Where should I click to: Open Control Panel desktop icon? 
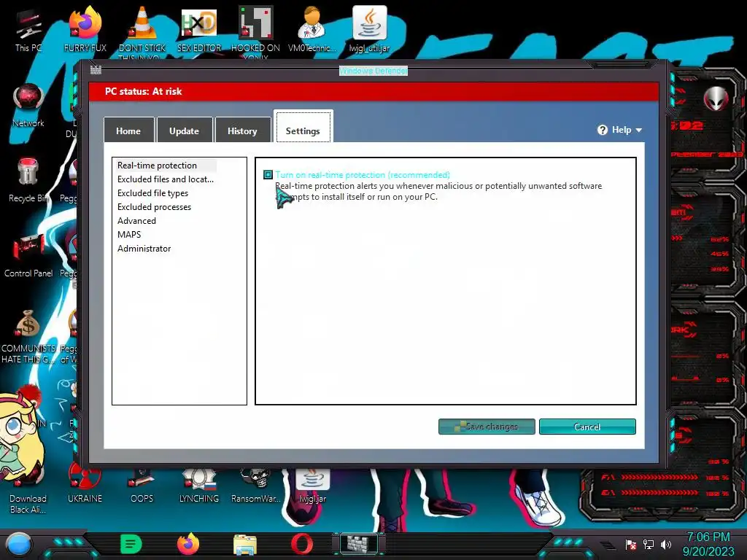click(28, 256)
